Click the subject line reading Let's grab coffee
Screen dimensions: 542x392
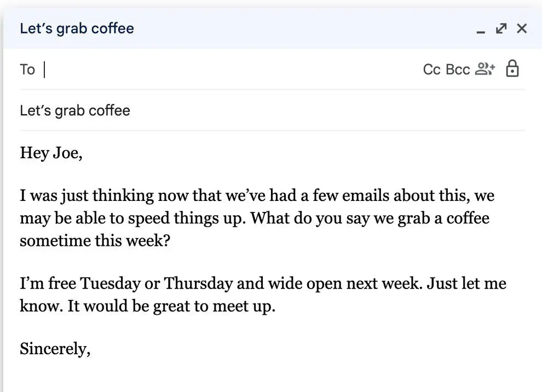75,110
